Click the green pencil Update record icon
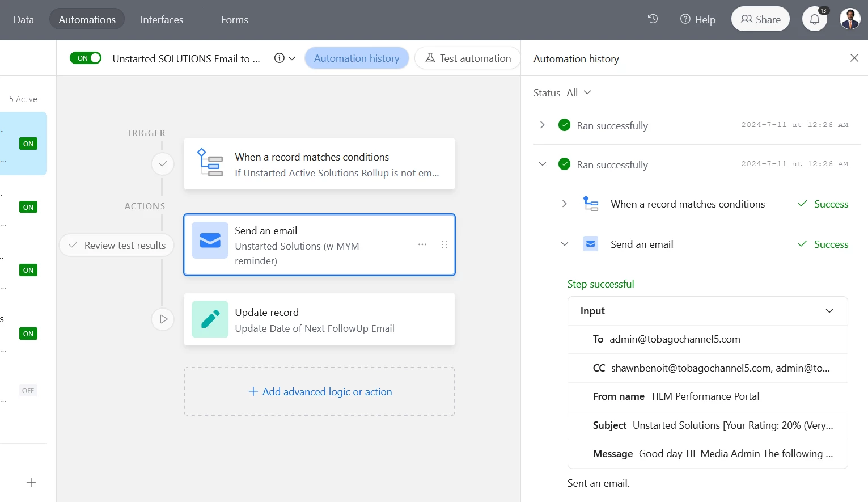868x502 pixels. [210, 319]
